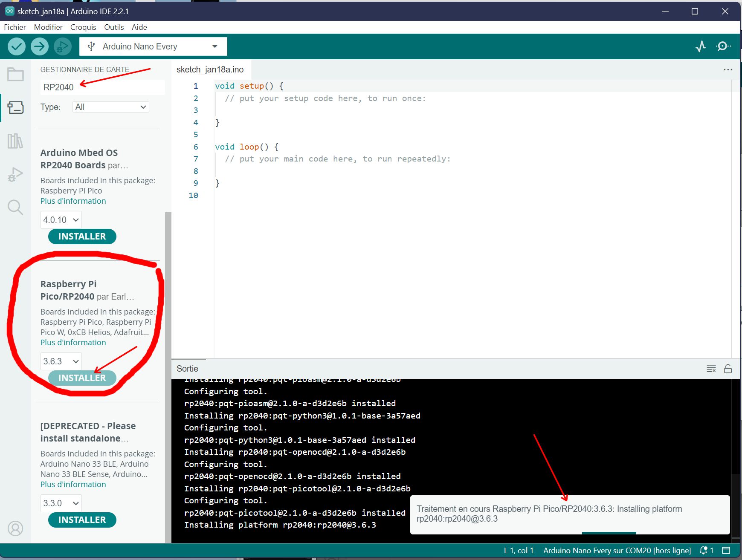
Task: Click output line 'rp2040:pqt-openocd@2.1.0-a-d3d2e6b installed'
Action: point(293,476)
